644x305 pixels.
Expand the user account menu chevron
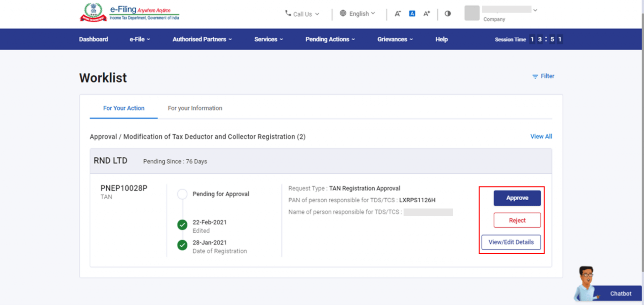[x=535, y=10]
